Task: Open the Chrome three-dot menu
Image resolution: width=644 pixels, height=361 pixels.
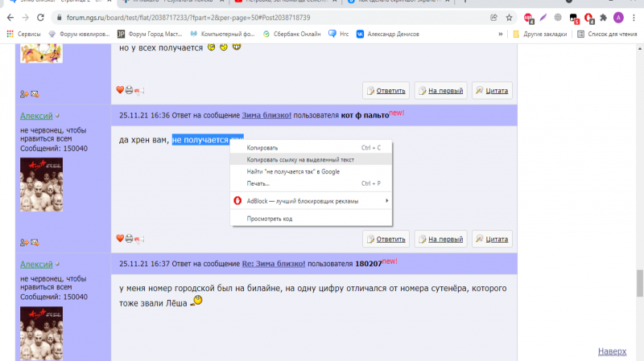Action: (634, 18)
